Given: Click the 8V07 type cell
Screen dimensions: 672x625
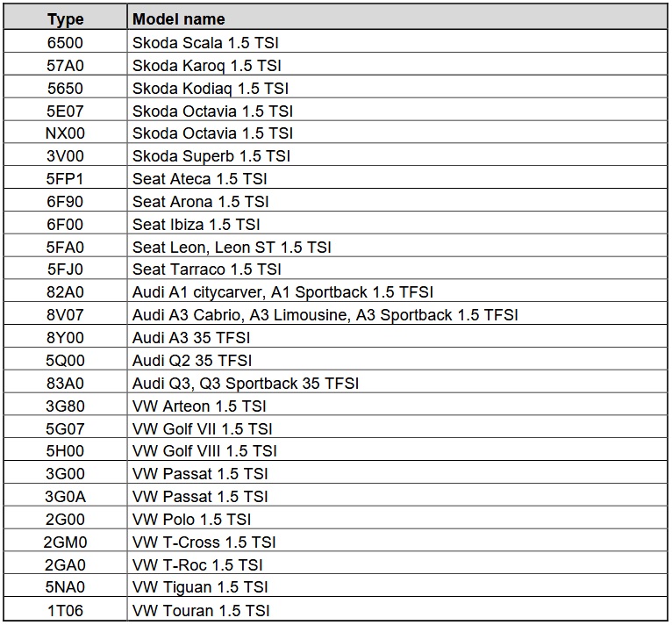Looking at the screenshot, I should click(x=65, y=315).
